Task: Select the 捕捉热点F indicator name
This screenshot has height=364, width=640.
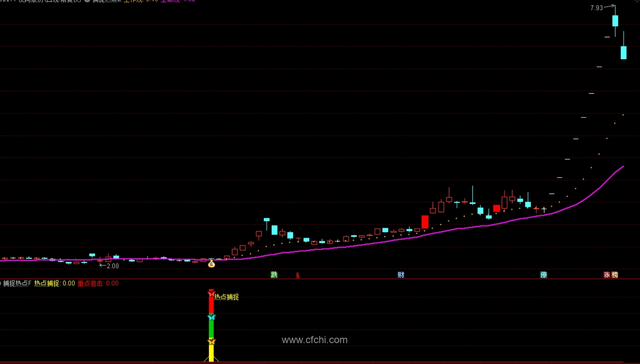Action: click(x=17, y=283)
